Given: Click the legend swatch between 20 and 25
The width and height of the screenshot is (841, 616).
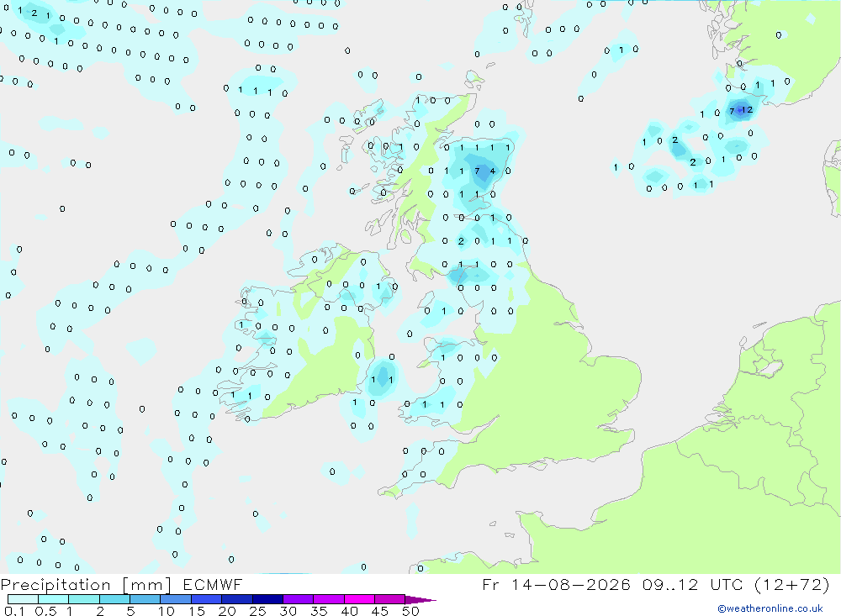Looking at the screenshot, I should coord(237,599).
